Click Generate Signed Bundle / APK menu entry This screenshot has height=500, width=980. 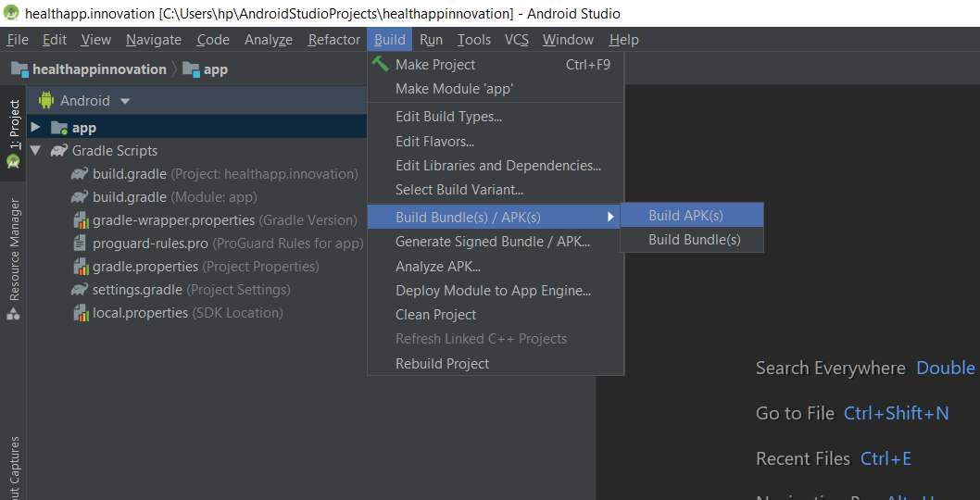point(492,242)
